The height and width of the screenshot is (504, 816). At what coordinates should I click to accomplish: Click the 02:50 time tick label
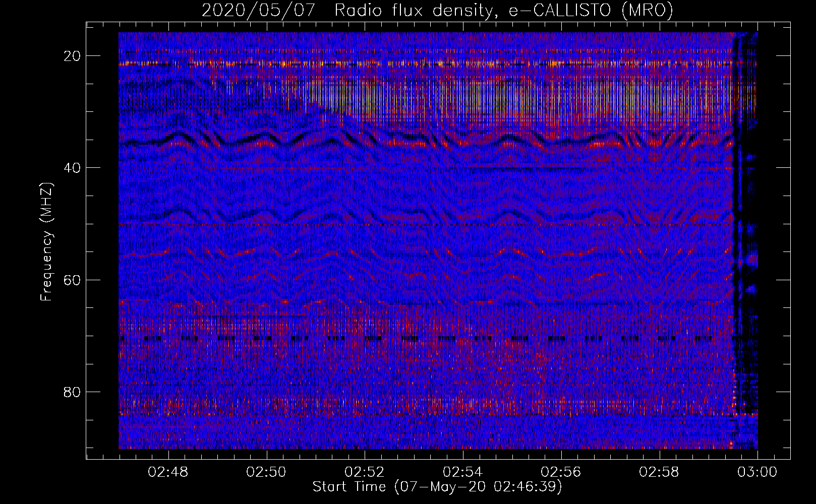pos(266,472)
